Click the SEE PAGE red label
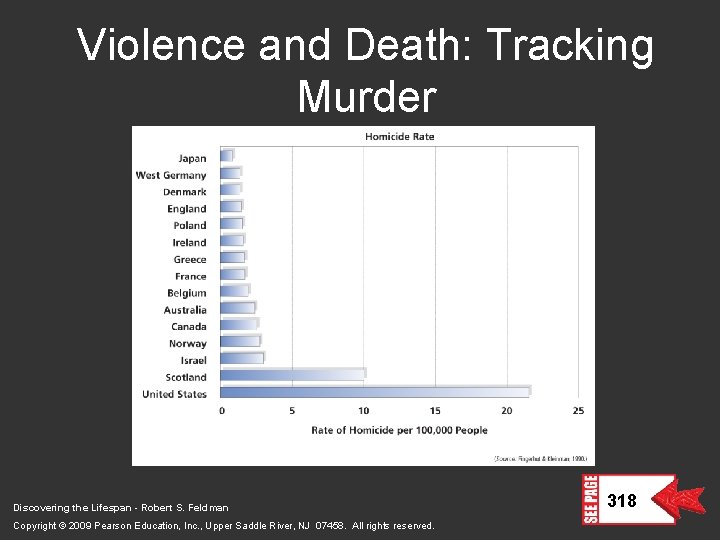The width and height of the screenshot is (720, 540). pos(591,499)
